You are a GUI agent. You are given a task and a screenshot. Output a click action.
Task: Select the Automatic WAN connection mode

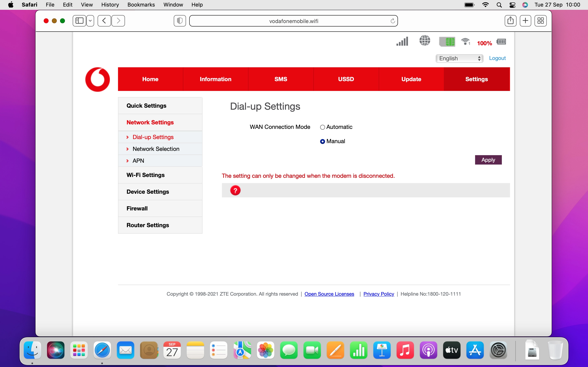coord(322,127)
